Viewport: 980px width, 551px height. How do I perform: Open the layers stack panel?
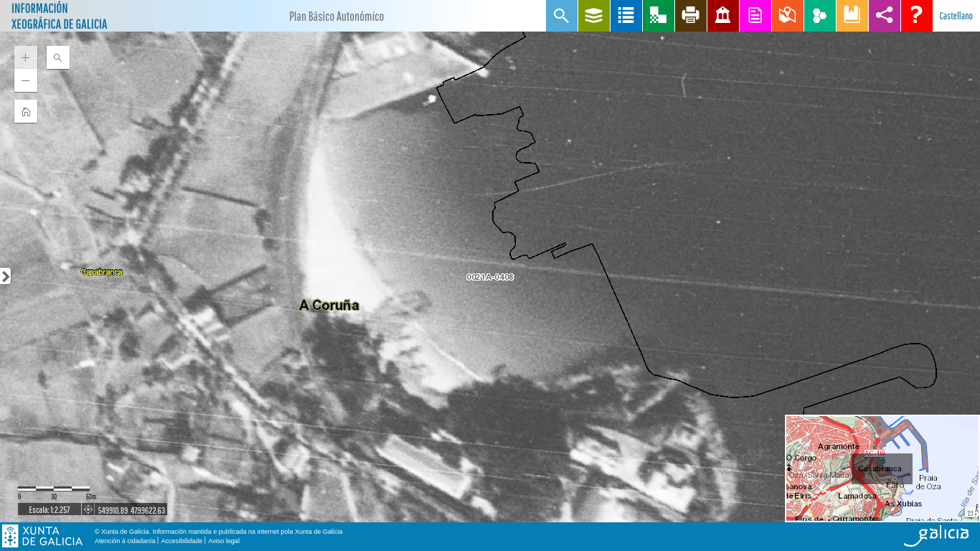click(594, 16)
